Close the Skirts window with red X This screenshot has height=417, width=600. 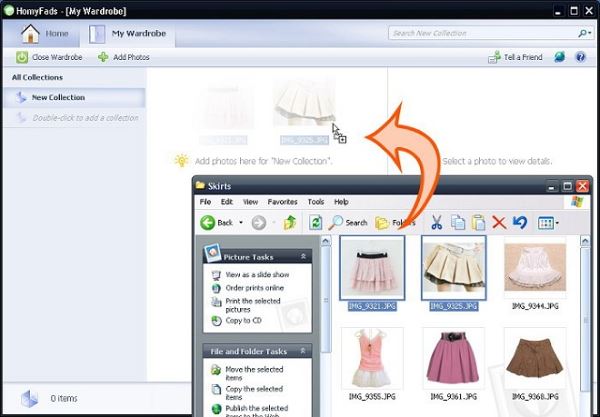click(x=582, y=186)
